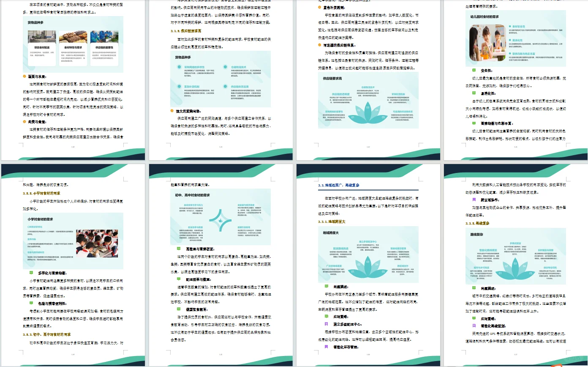Select the purple icon beside 智能化路线规划
Viewport: 588px width, 367px height.
474,326
